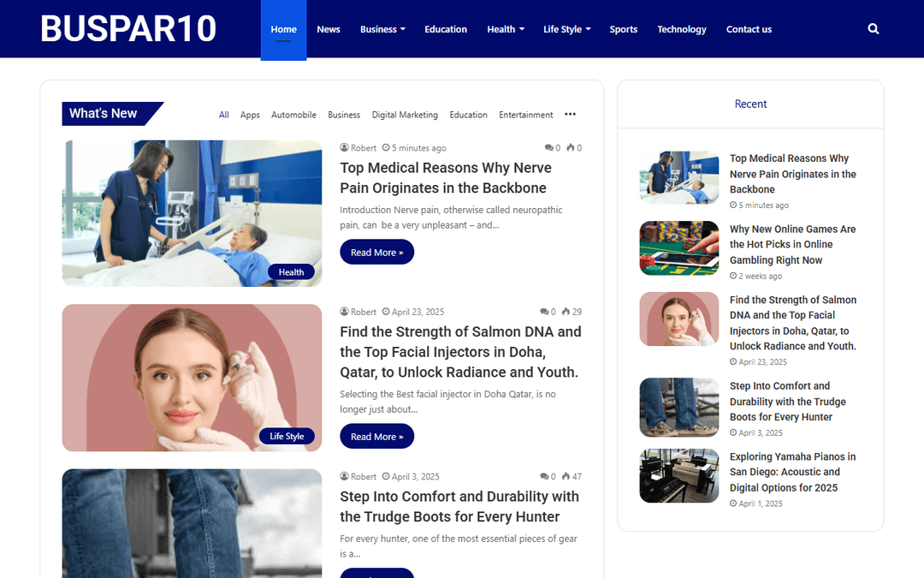
Task: Open the Sports menu item
Action: point(624,29)
